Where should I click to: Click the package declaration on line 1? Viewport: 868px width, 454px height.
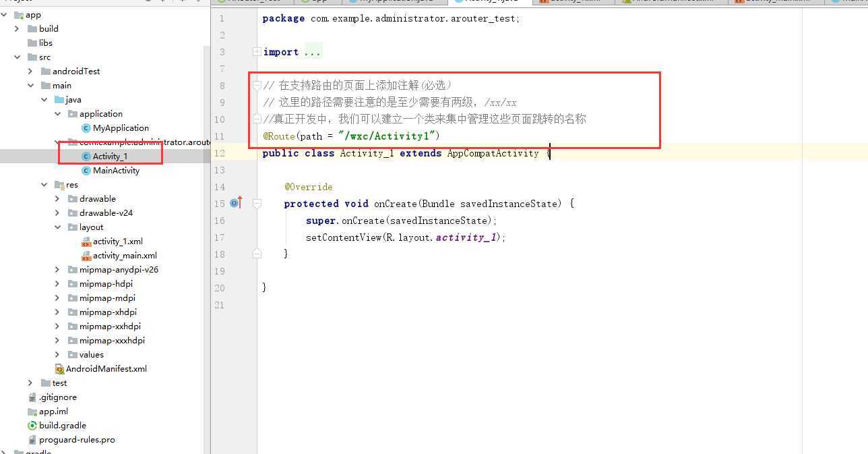(391, 18)
